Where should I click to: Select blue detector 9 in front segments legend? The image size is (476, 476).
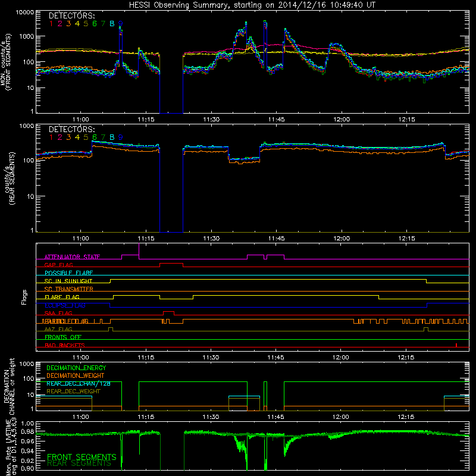(121, 24)
